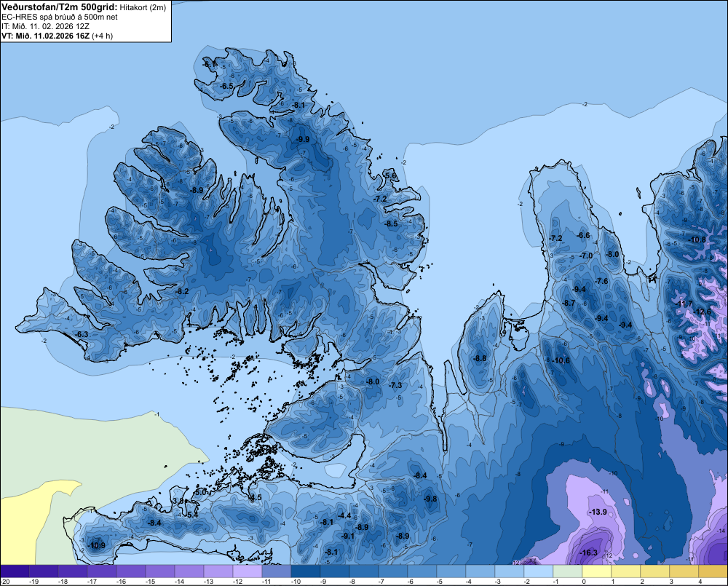Click the pale yellow swatch between 0 and 1
728x586 pixels.
[597, 571]
